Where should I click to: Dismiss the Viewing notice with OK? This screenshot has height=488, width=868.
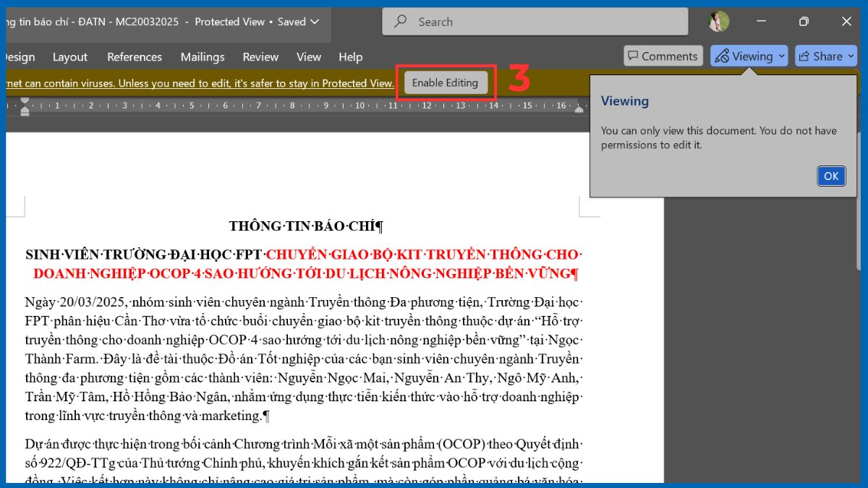coord(830,176)
